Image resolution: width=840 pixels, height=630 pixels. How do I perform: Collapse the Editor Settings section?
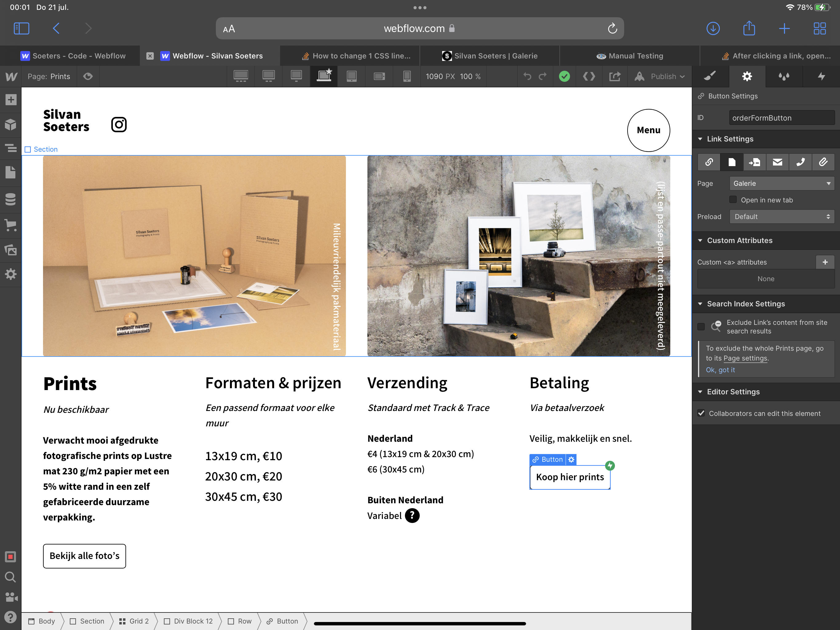tap(700, 392)
